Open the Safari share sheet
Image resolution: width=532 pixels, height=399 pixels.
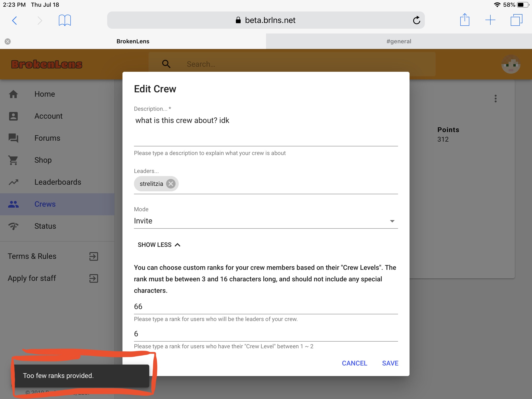click(464, 20)
